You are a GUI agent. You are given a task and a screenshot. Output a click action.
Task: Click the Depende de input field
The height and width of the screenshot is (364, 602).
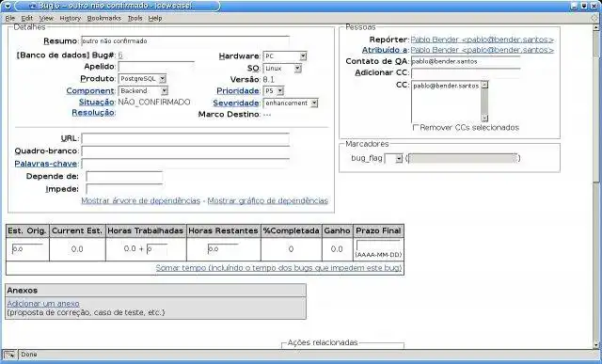pyautogui.click(x=124, y=177)
